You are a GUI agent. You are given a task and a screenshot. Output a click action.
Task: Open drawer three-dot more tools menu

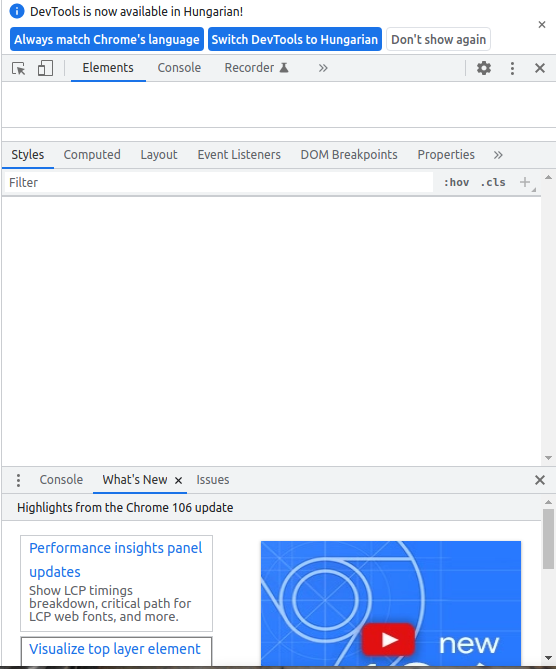pos(18,480)
